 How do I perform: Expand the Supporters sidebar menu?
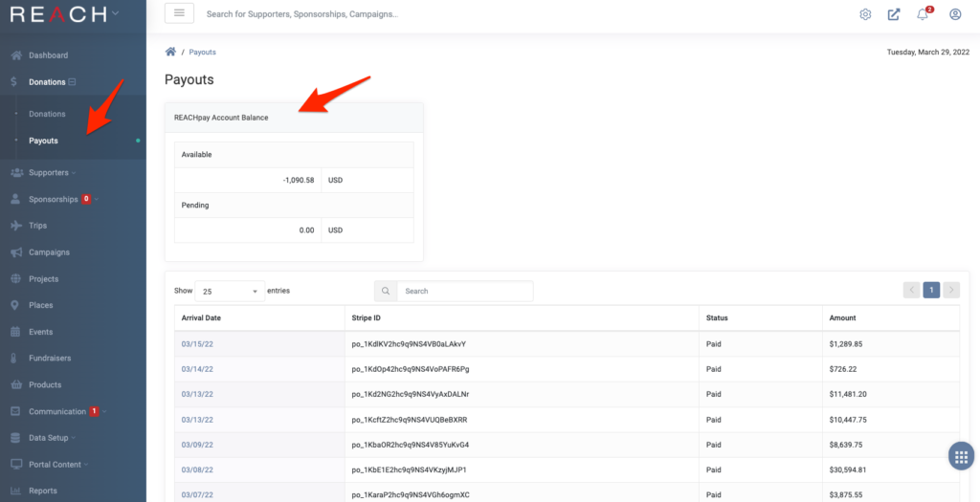[52, 172]
